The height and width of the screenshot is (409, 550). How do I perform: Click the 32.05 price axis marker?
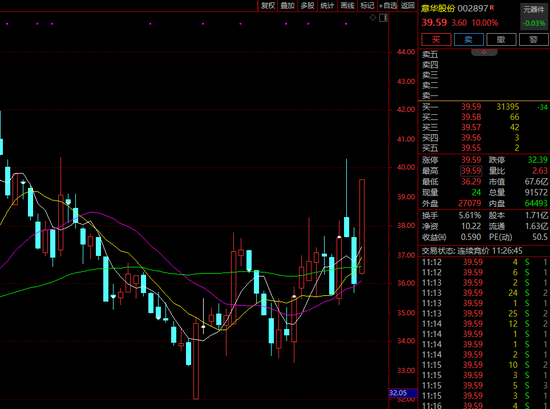(403, 393)
